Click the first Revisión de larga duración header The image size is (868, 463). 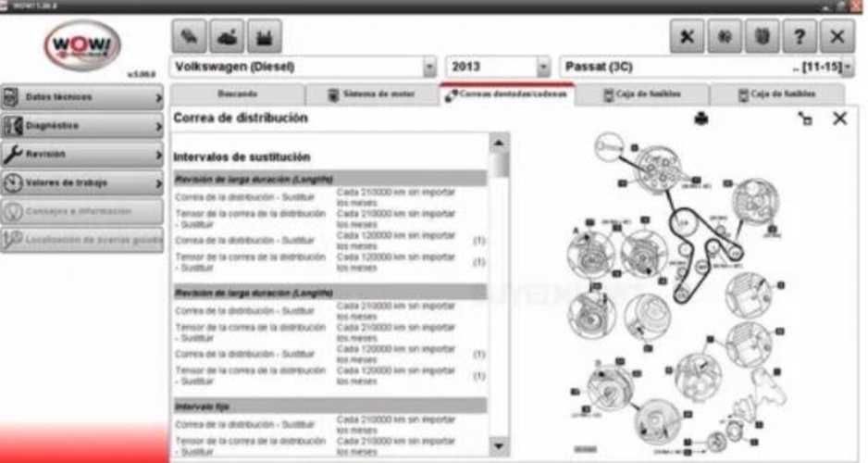click(330, 179)
